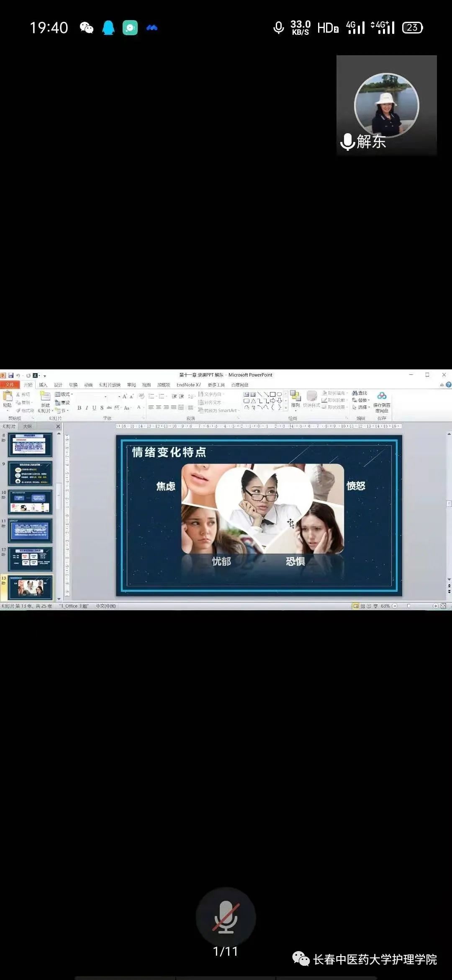Click the PowerPoint Help question mark icon

[449, 385]
